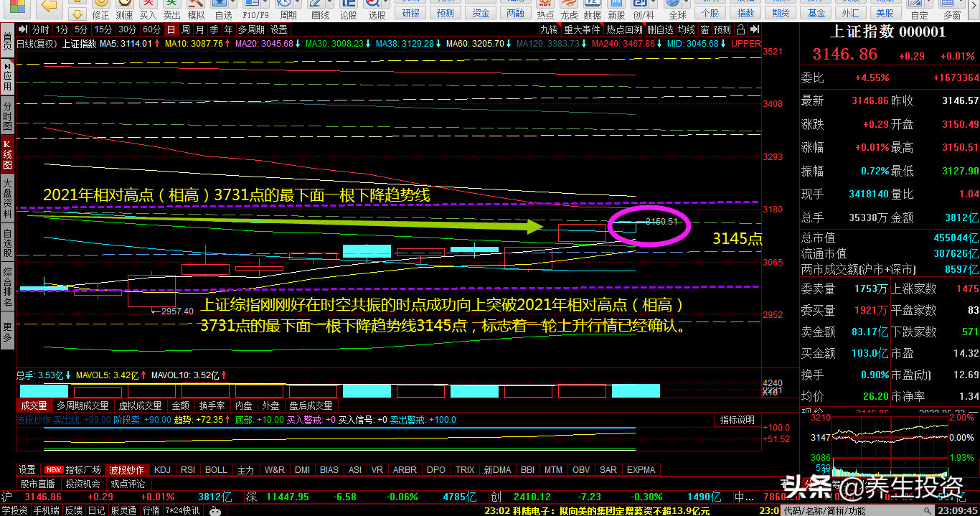The width and height of the screenshot is (980, 516).
Task: Select the 画线 drawing tool icon
Action: [320, 9]
